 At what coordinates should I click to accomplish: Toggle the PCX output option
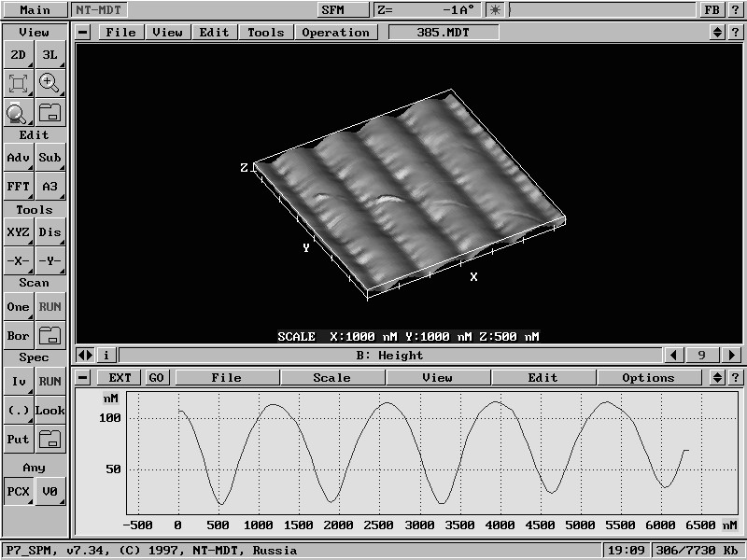(18, 490)
